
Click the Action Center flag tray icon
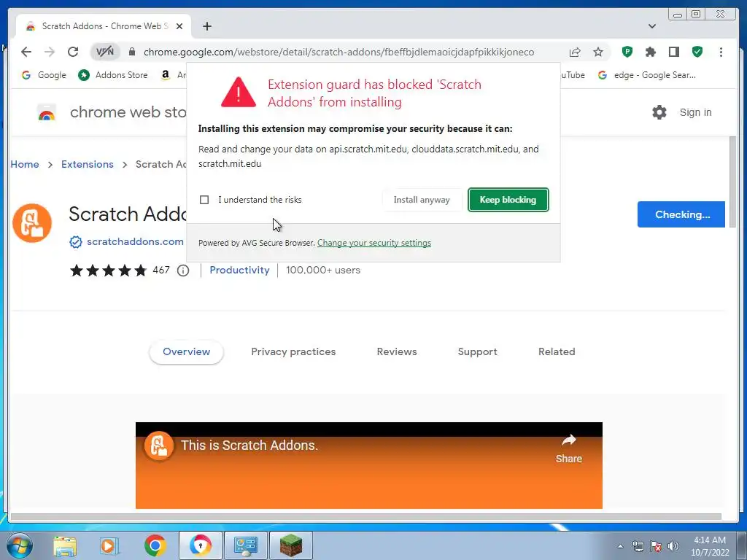point(656,546)
